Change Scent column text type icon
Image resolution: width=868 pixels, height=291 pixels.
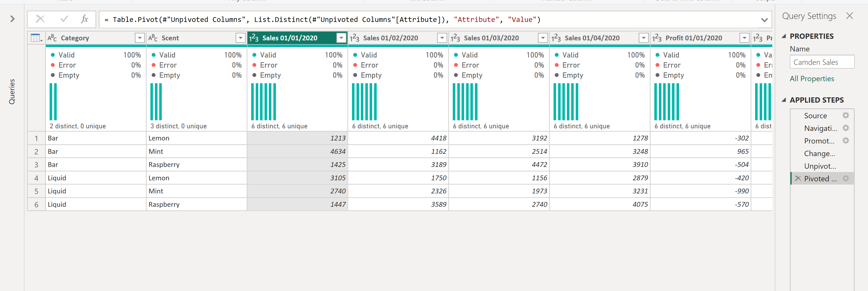pos(153,38)
